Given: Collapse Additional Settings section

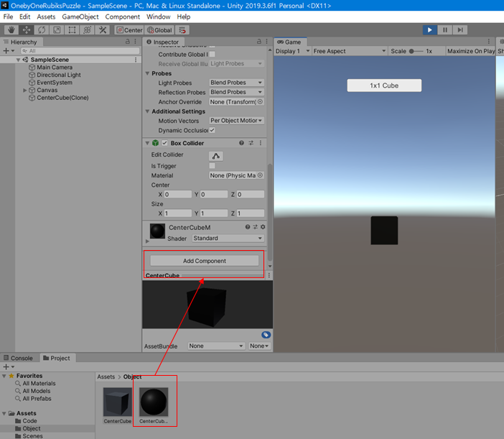Looking at the screenshot, I should [147, 111].
